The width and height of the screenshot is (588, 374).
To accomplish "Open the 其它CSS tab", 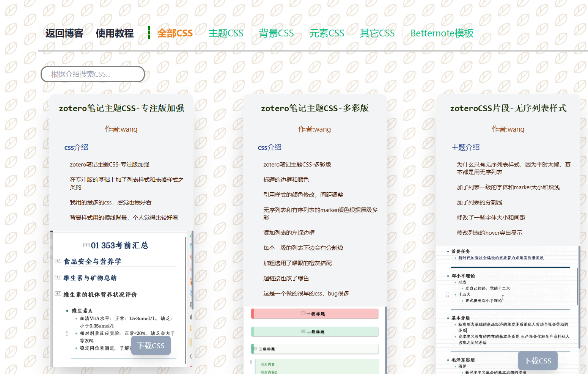I will 377,33.
